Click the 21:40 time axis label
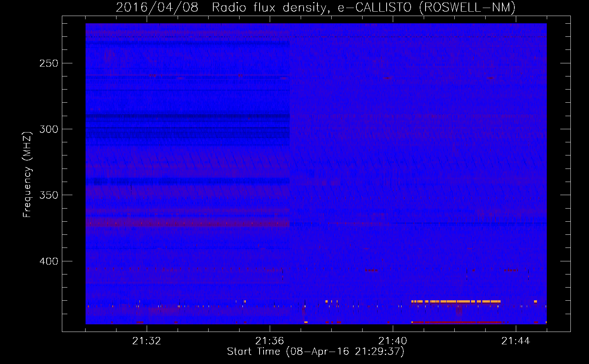Screen dimensions: 589x364 [x=392, y=341]
